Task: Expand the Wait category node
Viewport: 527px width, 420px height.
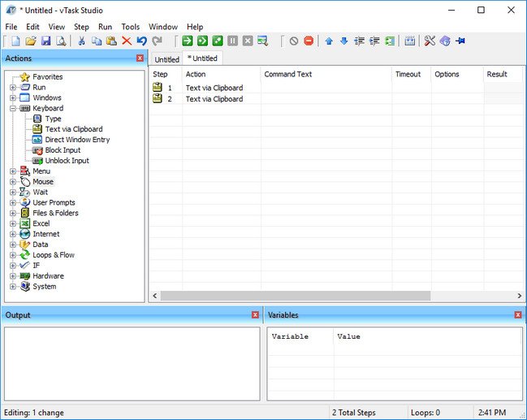Action: point(13,193)
